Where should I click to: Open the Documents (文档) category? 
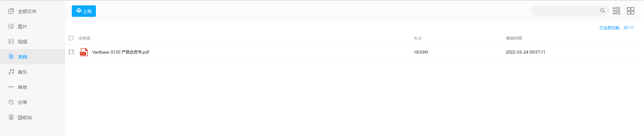pos(22,57)
